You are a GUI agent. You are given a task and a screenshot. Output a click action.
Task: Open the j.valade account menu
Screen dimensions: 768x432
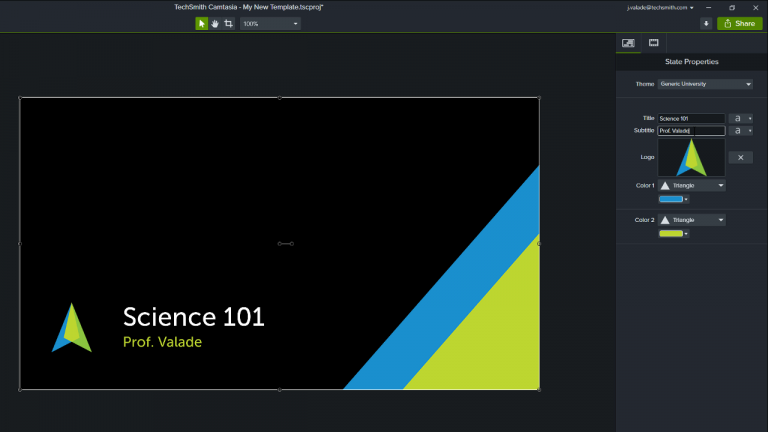660,8
